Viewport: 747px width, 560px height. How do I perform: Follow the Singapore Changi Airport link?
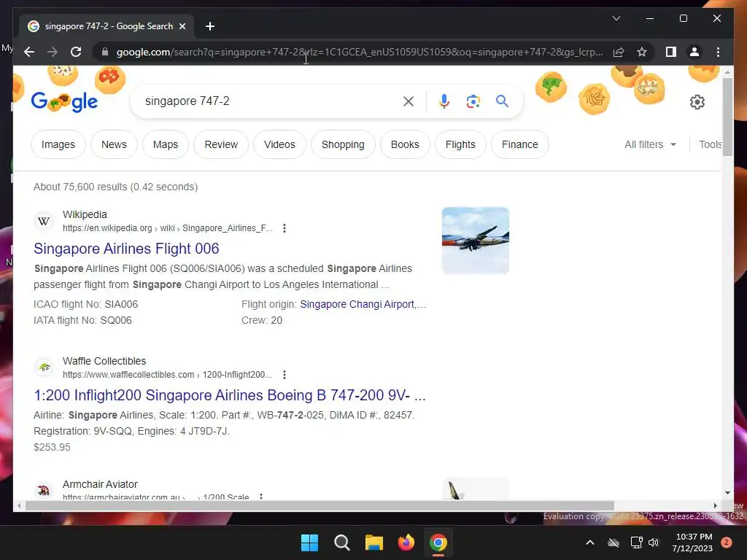click(x=363, y=304)
